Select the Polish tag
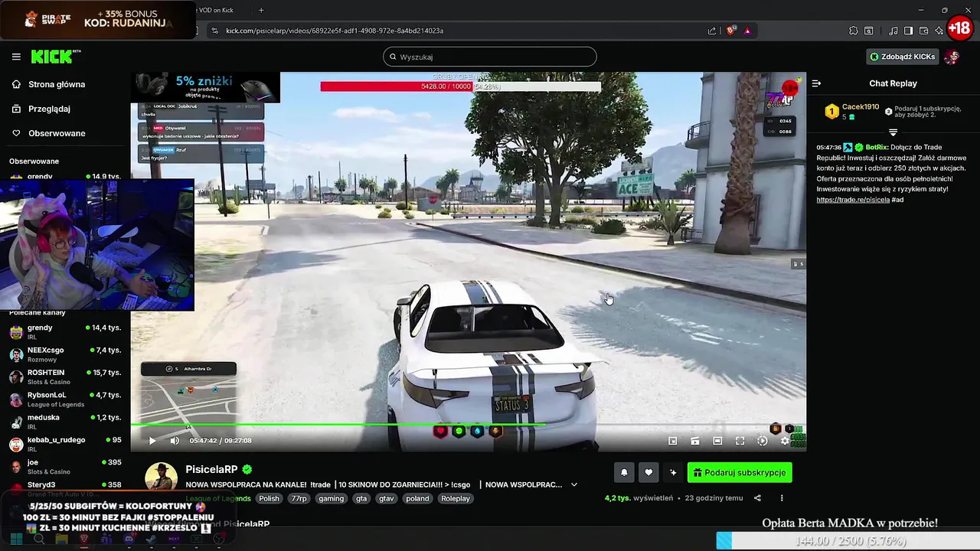 [269, 498]
